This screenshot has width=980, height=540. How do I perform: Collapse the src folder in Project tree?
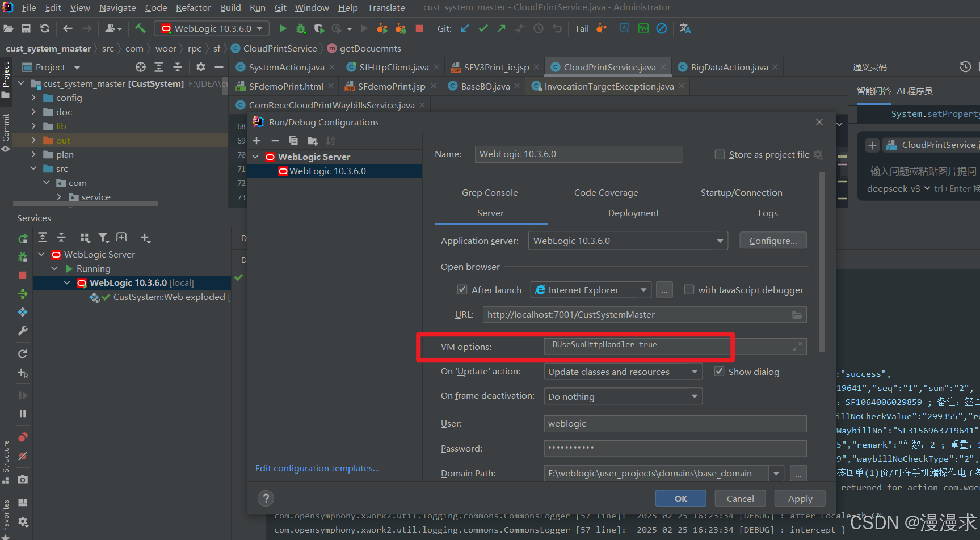point(33,168)
